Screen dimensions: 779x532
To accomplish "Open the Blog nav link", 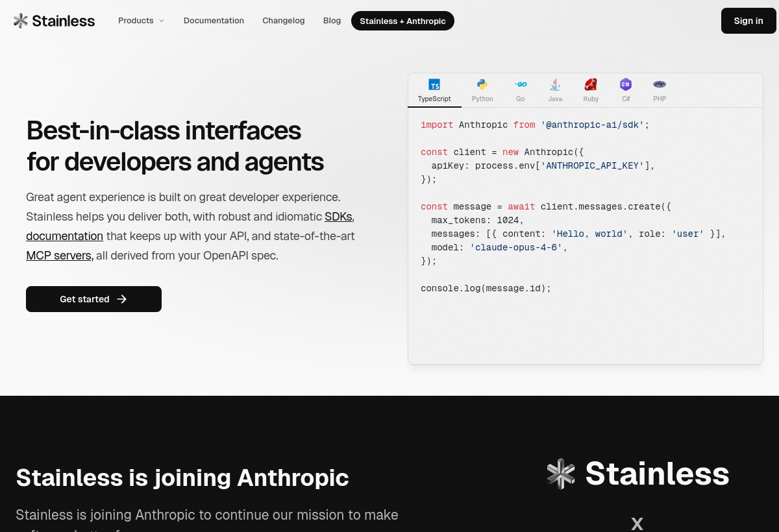I will [x=332, y=21].
